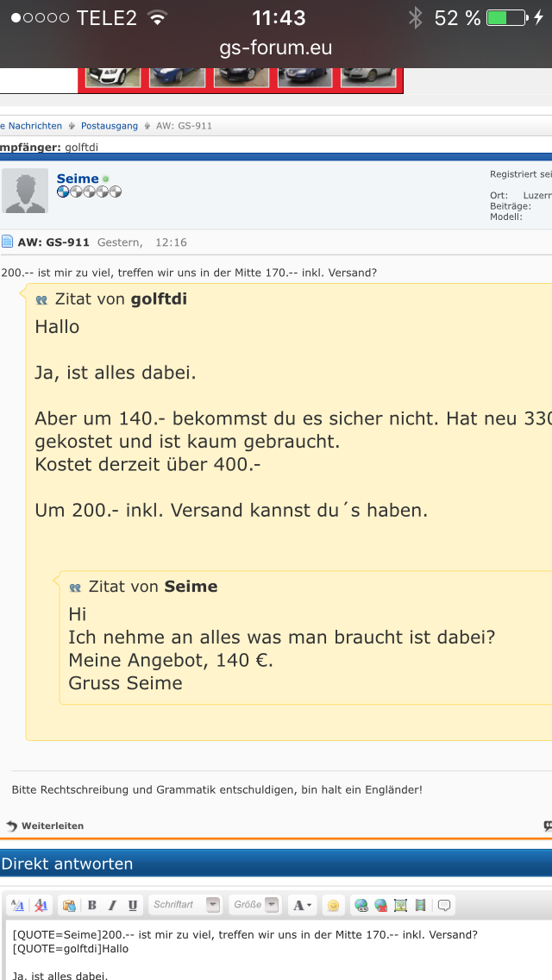Click the remove text formatting icon
The height and width of the screenshot is (980, 552).
coord(41,905)
